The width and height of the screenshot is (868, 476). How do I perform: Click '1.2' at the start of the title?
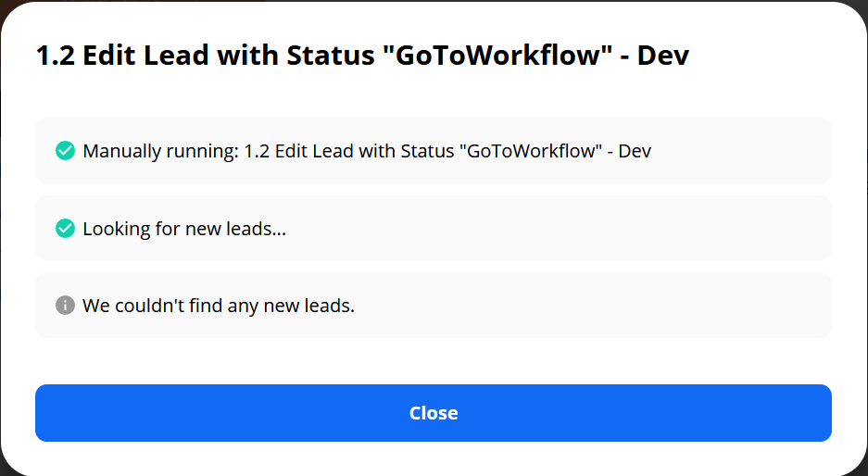[x=56, y=56]
